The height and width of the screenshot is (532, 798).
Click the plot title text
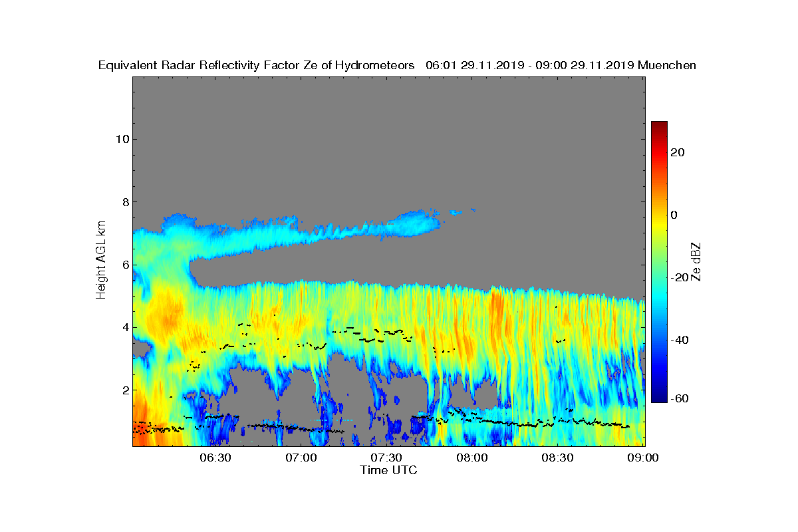(397, 65)
